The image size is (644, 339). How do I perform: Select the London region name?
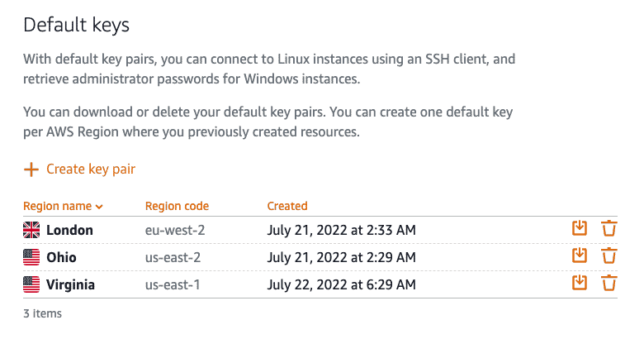tap(69, 230)
